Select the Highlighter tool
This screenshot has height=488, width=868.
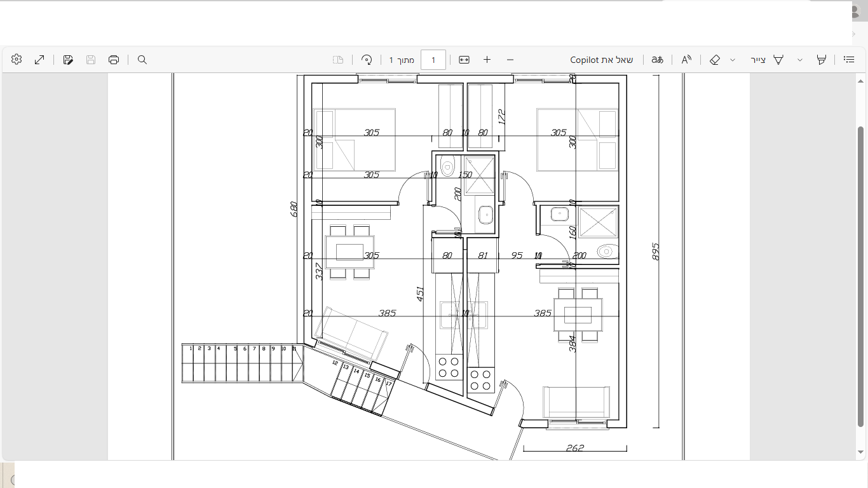coord(822,60)
